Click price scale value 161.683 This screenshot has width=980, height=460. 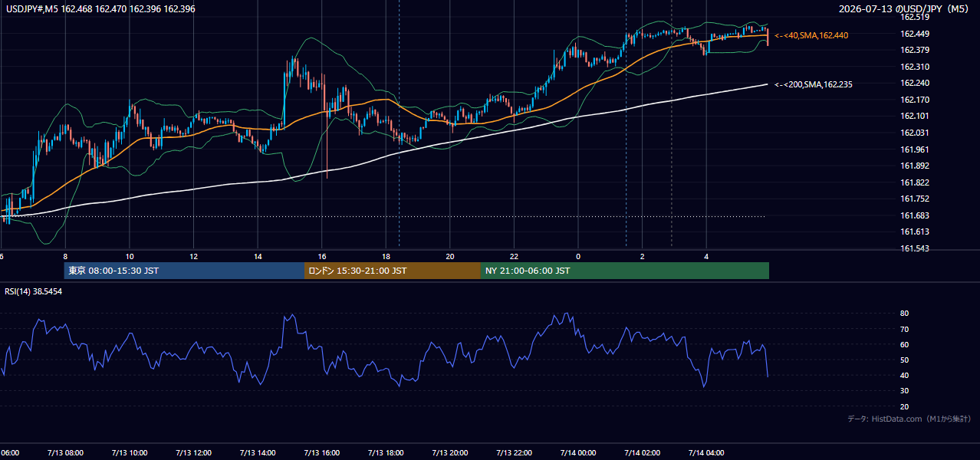click(915, 215)
